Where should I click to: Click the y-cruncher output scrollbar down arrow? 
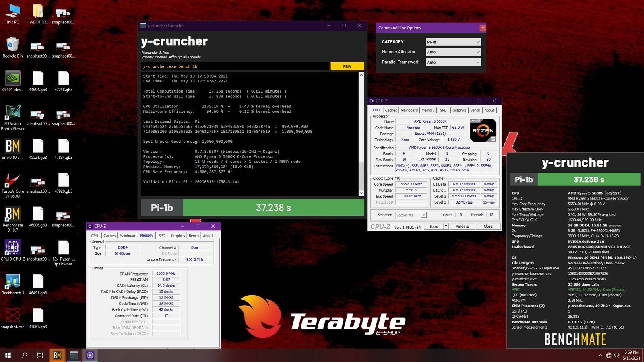pyautogui.click(x=361, y=193)
